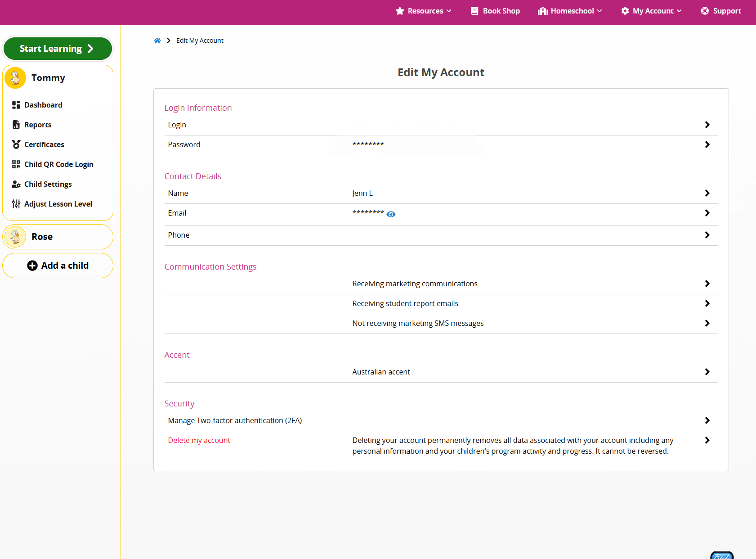Image resolution: width=756 pixels, height=559 pixels.
Task: Click the Support menu item
Action: tap(721, 11)
